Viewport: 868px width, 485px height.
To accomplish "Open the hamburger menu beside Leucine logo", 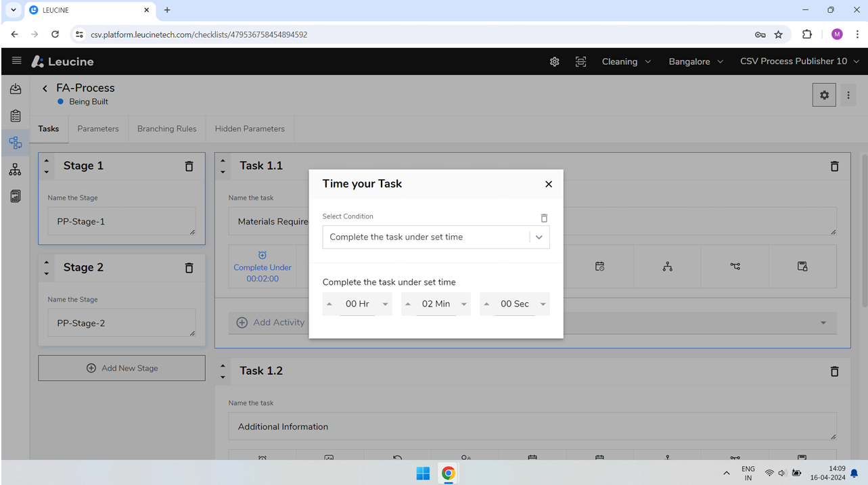I will click(17, 61).
